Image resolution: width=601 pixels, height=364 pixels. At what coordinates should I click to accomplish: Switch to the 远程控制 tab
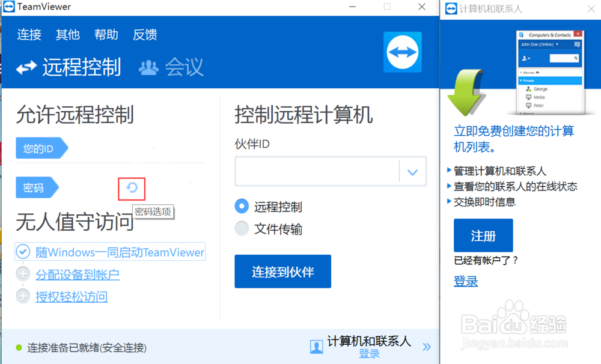pyautogui.click(x=69, y=67)
